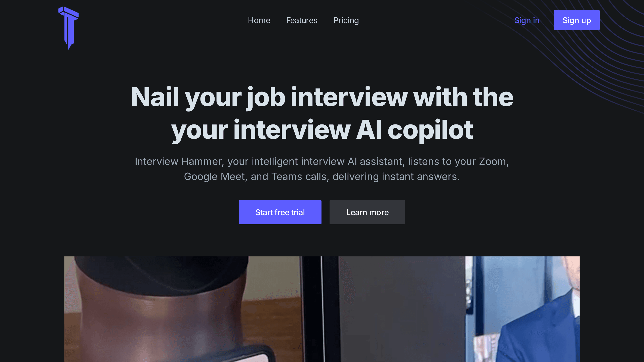
Task: Click the Learn more button
Action: point(367,212)
